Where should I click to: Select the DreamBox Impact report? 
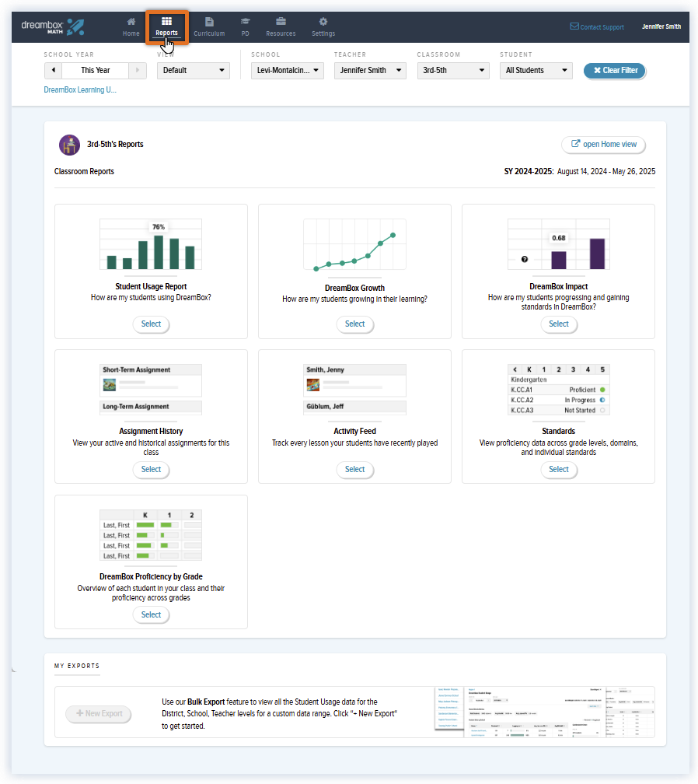(x=559, y=324)
